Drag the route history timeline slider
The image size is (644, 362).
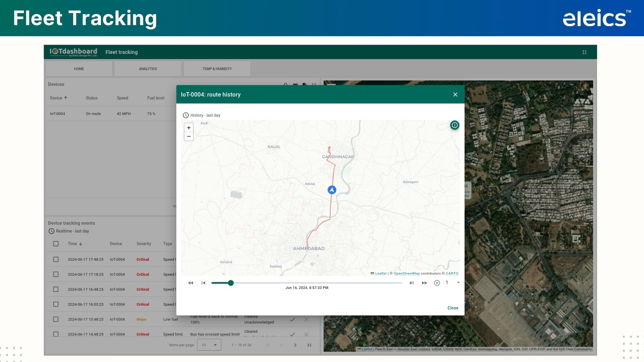[x=230, y=283]
